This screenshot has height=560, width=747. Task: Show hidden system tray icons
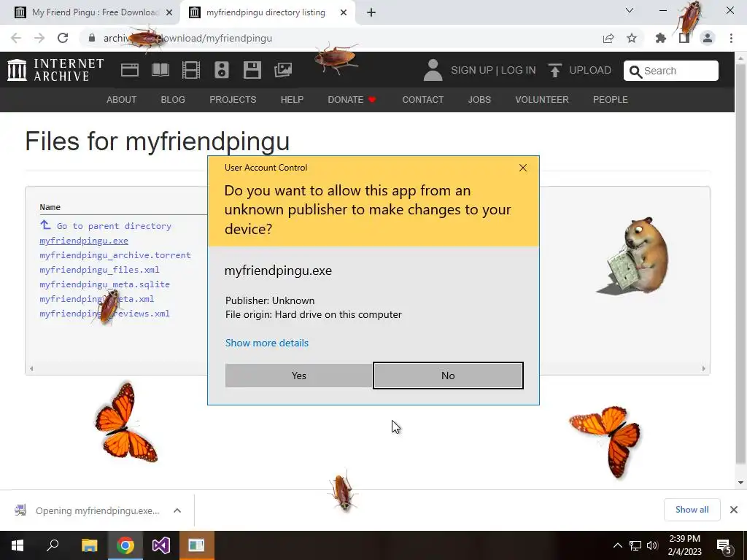click(x=617, y=545)
